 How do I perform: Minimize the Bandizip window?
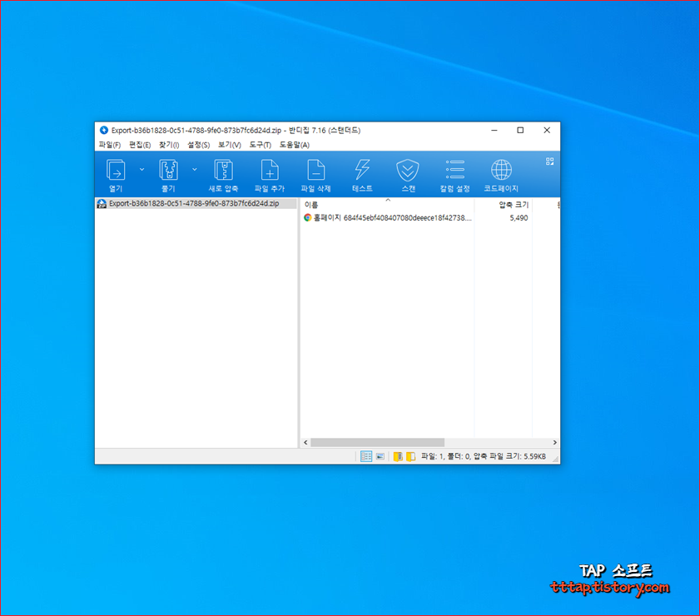[x=494, y=130]
